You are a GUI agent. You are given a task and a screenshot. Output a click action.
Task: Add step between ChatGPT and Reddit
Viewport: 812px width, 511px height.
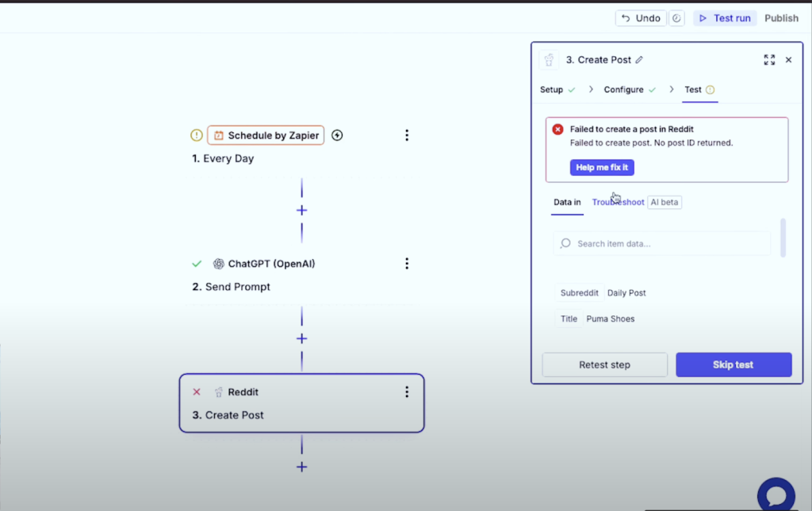click(302, 339)
